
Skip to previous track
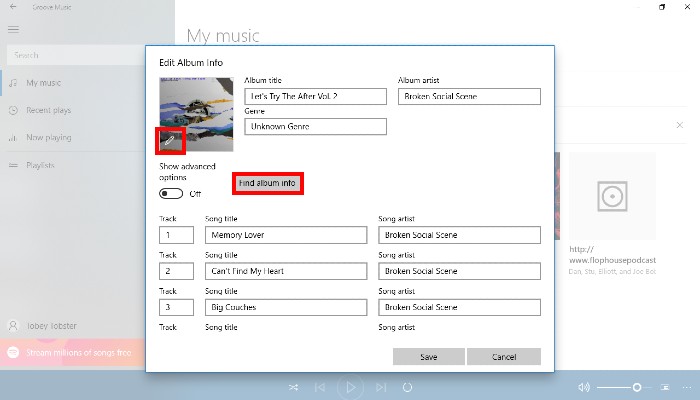320,387
